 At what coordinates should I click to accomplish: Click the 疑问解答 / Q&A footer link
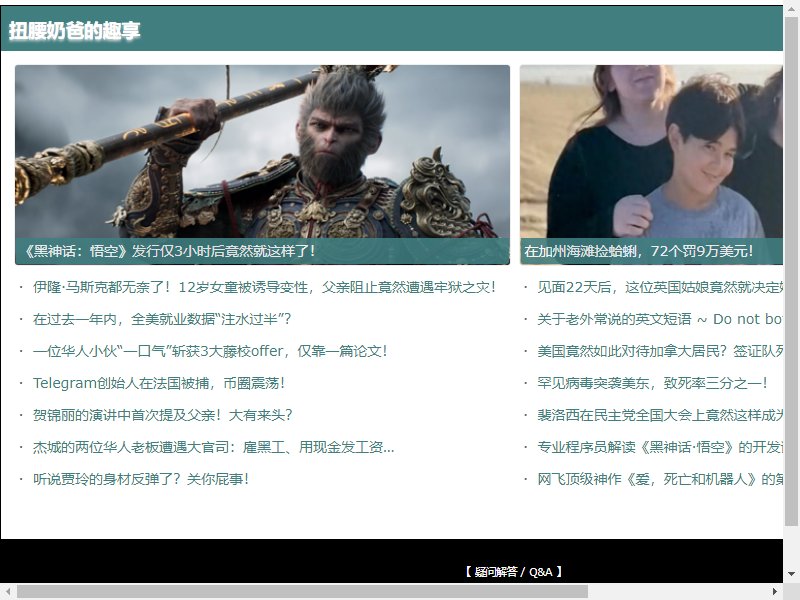click(x=513, y=572)
